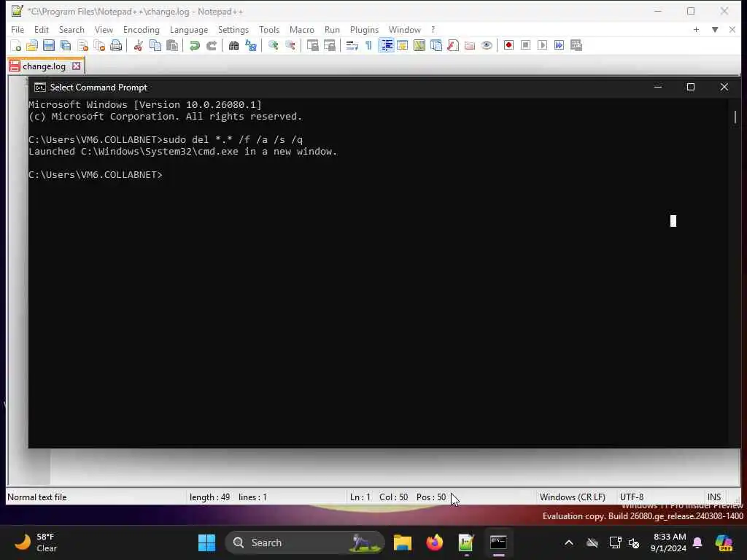The image size is (747, 560).
Task: Click Normal text file status label
Action: coord(37,497)
